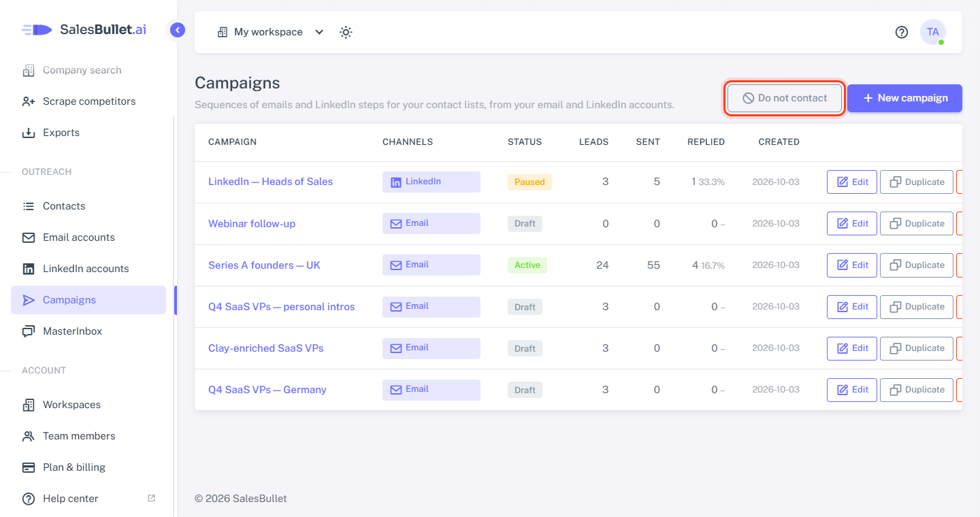The width and height of the screenshot is (980, 517).
Task: Open the LinkedIn — Heads of Sales campaign
Action: [270, 182]
